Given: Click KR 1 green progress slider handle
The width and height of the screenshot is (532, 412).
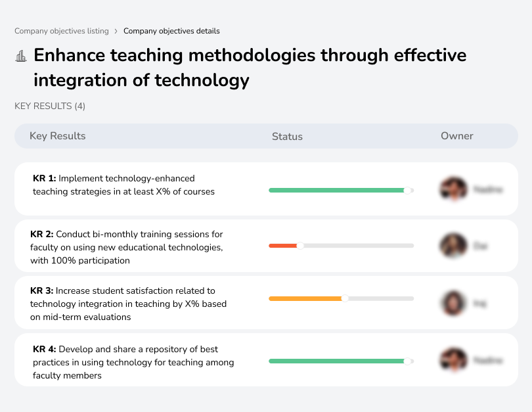Looking at the screenshot, I should tap(407, 190).
